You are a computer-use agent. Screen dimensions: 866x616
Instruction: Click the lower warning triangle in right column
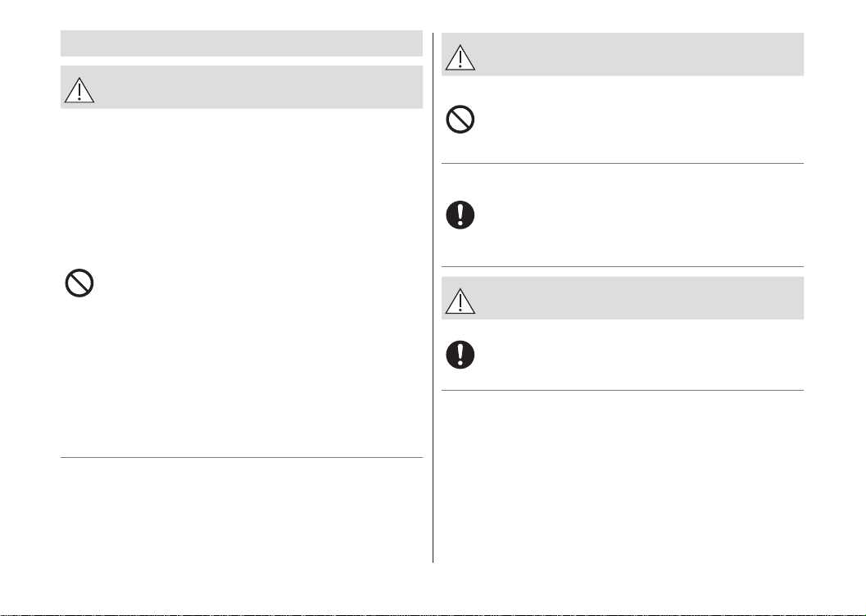[x=460, y=301]
